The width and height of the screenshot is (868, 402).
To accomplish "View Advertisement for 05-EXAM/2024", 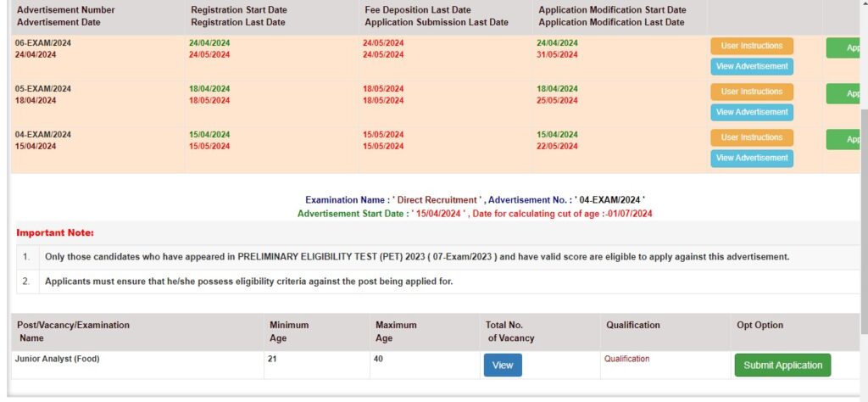I will (752, 113).
